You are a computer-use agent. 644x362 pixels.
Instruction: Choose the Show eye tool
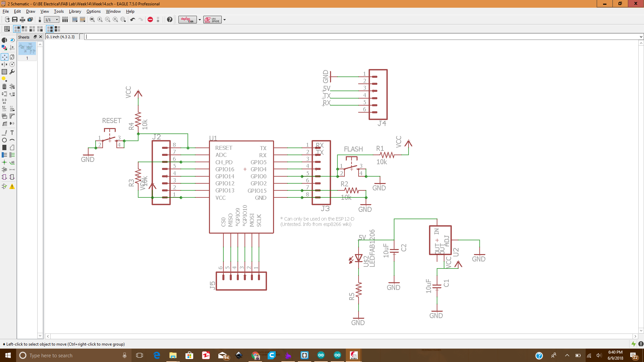(x=12, y=40)
